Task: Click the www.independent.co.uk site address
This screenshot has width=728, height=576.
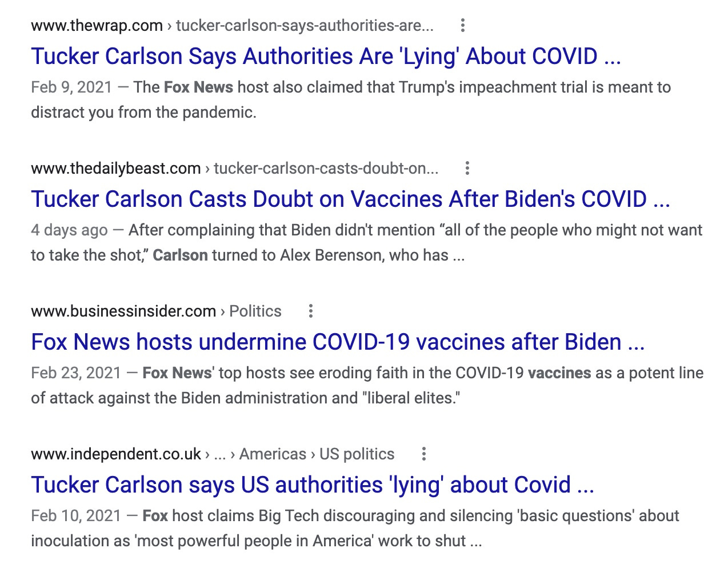Action: 116,454
